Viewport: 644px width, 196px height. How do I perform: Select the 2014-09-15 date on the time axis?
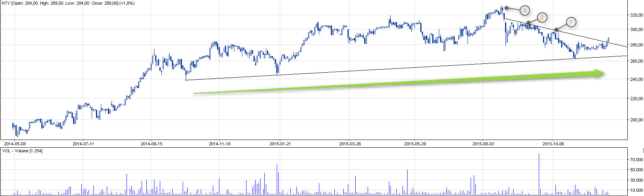[x=151, y=144]
